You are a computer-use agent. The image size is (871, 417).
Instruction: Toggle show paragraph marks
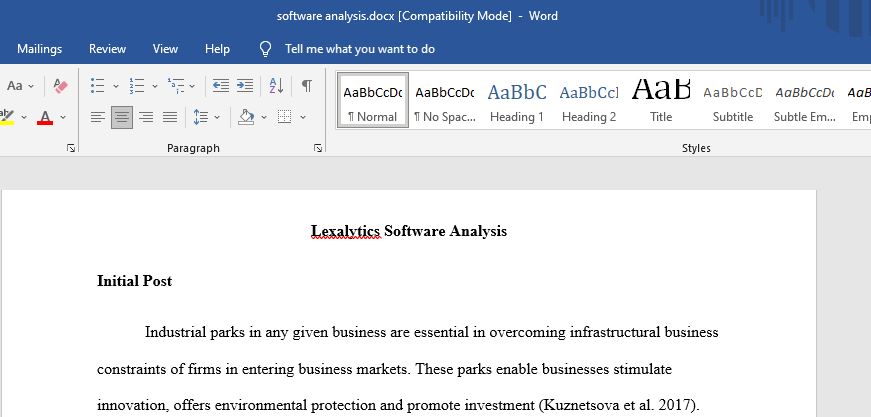pos(307,86)
